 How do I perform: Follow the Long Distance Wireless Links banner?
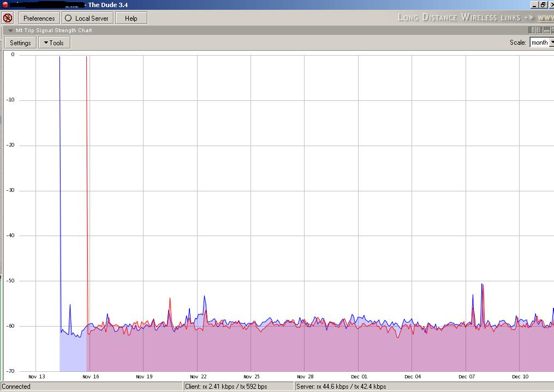click(475, 17)
